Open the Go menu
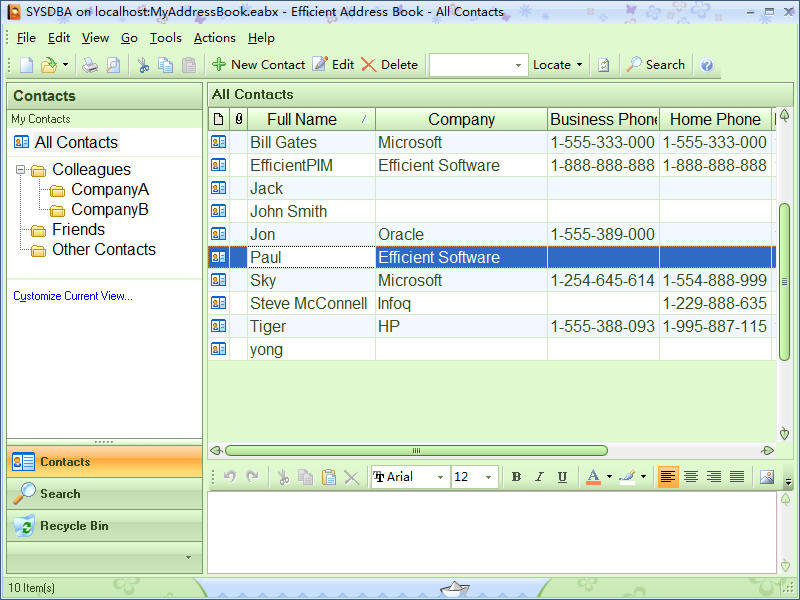The height and width of the screenshot is (600, 800). click(x=129, y=38)
